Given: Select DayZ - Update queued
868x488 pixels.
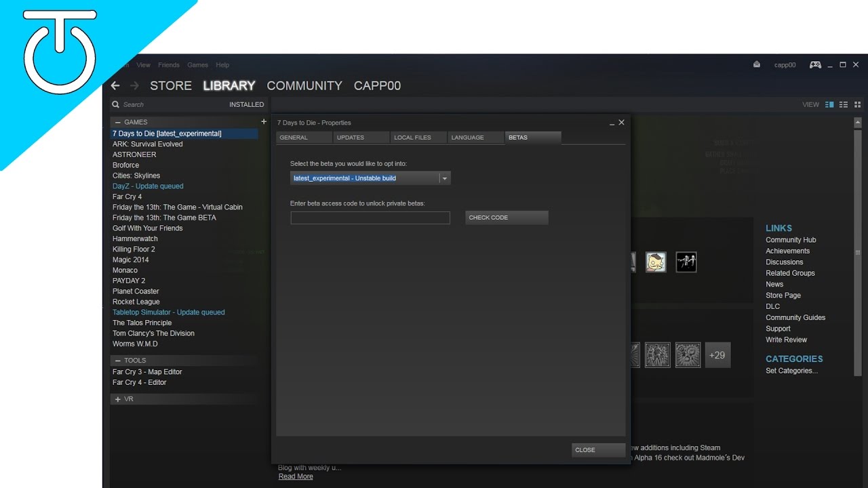Looking at the screenshot, I should click(x=148, y=186).
